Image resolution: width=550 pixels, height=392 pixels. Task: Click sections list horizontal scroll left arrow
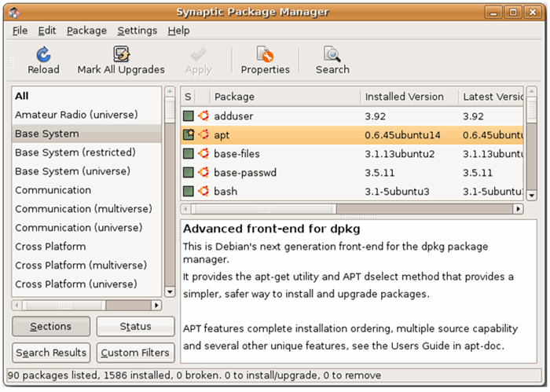(x=16, y=306)
